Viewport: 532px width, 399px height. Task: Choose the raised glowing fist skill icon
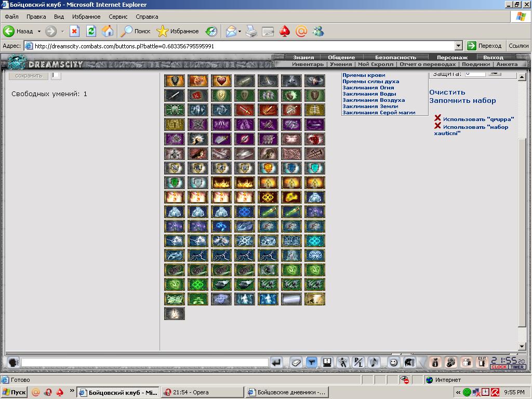coord(198,139)
